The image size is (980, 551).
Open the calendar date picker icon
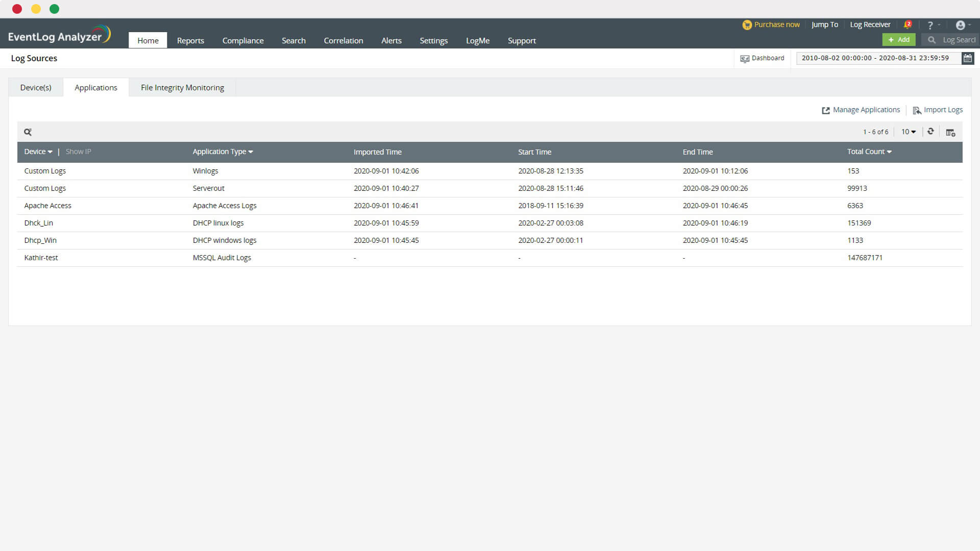(967, 58)
